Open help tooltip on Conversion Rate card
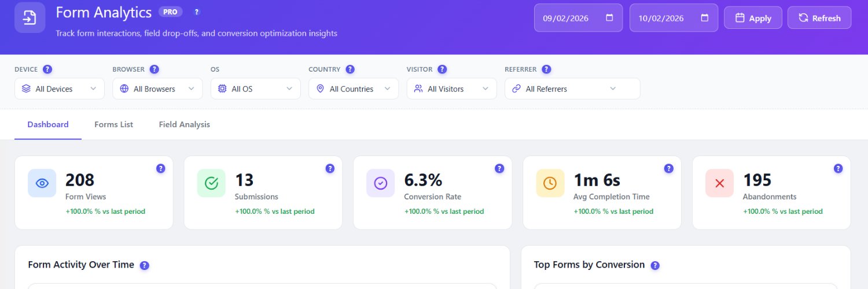Screen dimensions: 868x289 [x=499, y=169]
